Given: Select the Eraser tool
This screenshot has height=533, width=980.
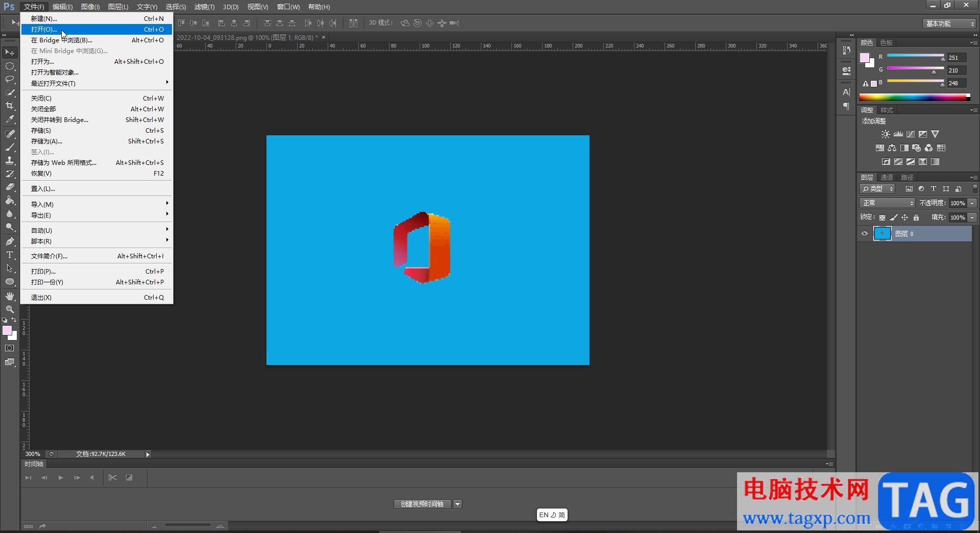Looking at the screenshot, I should [x=10, y=187].
